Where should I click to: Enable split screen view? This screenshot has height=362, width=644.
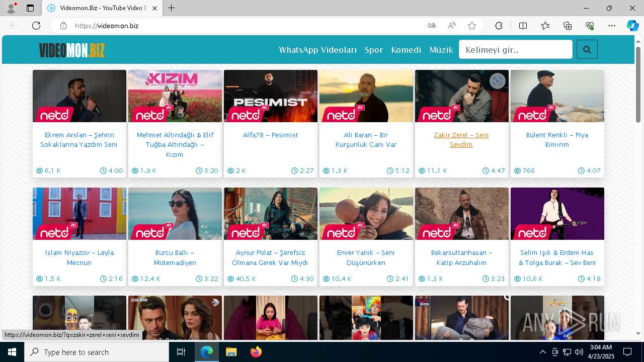[523, 26]
